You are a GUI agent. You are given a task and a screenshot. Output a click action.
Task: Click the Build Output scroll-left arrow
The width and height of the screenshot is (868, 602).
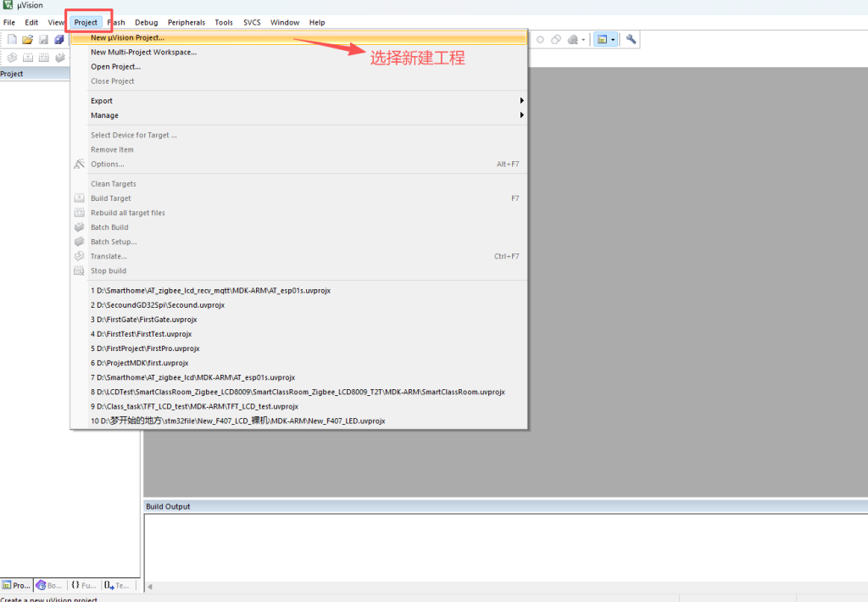(150, 586)
